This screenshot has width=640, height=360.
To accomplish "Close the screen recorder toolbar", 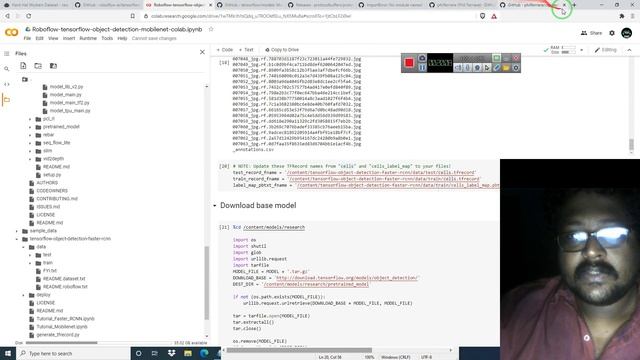I will point(516,58).
